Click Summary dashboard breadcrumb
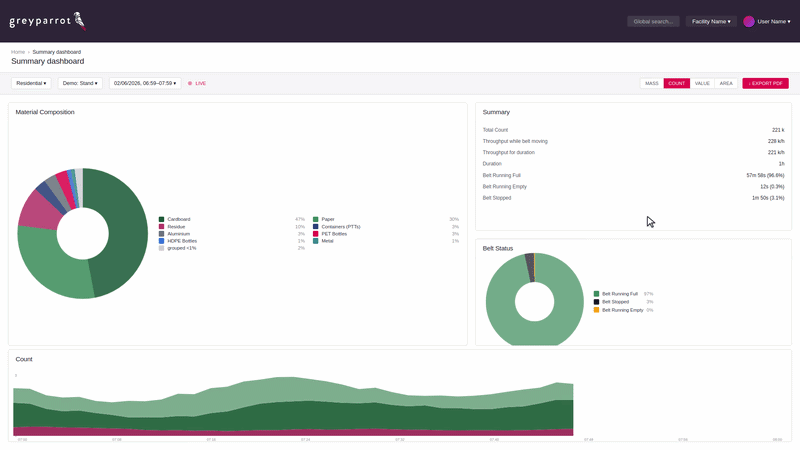 (x=57, y=52)
